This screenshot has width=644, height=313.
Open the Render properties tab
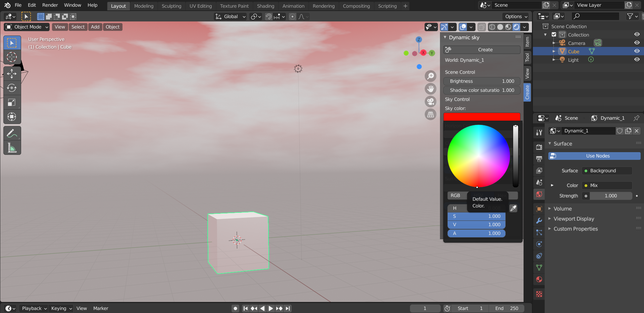click(539, 147)
